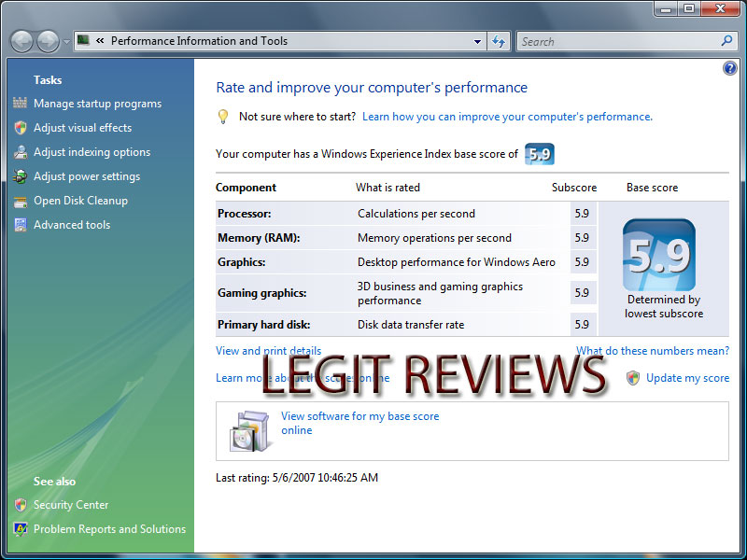Screen dimensions: 747x560
Task: Click the Refresh button next to address bar
Action: (499, 41)
